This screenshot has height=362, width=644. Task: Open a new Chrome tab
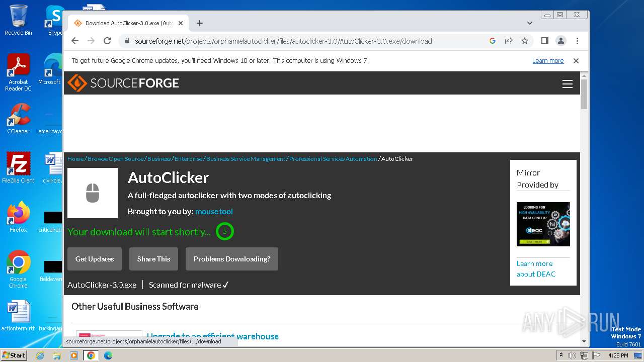[x=200, y=23]
